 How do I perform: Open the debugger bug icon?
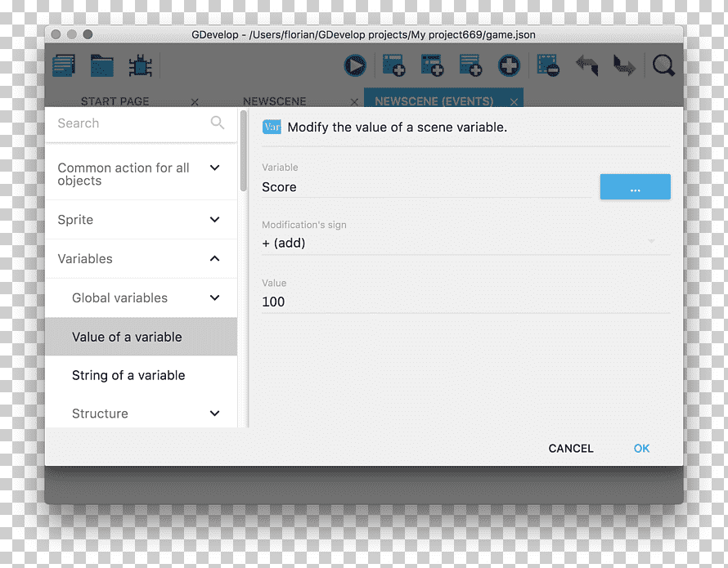tap(140, 65)
